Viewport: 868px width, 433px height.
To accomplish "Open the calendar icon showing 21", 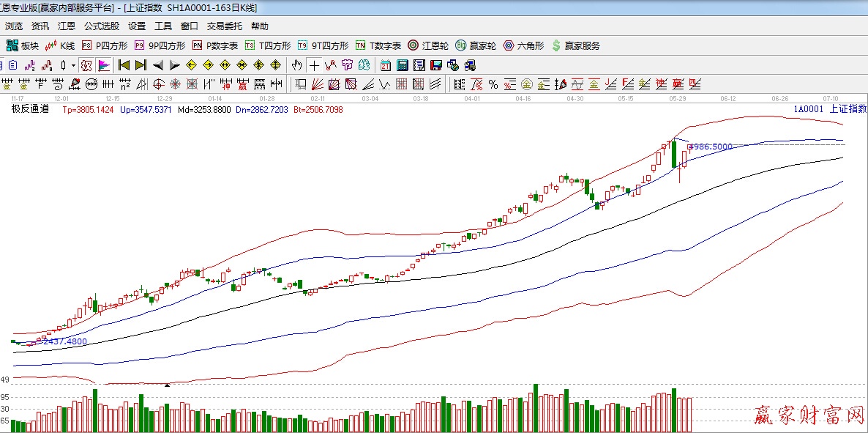I will click(x=385, y=65).
